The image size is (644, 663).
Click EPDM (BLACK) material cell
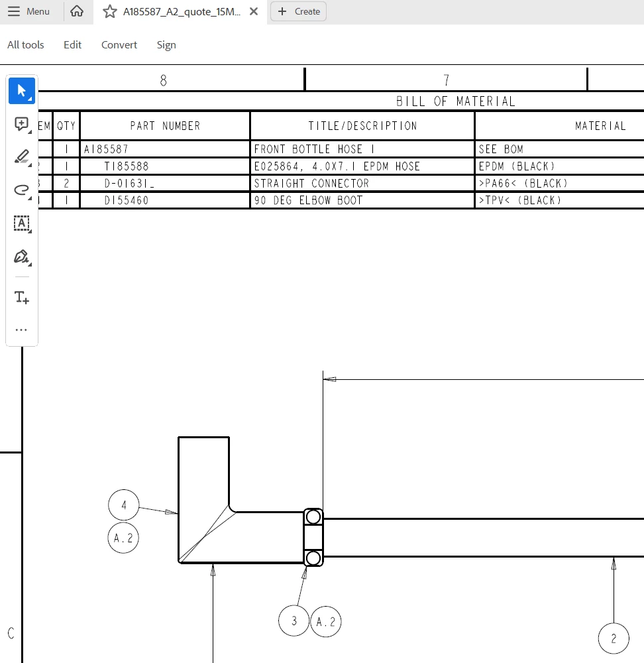pyautogui.click(x=516, y=166)
